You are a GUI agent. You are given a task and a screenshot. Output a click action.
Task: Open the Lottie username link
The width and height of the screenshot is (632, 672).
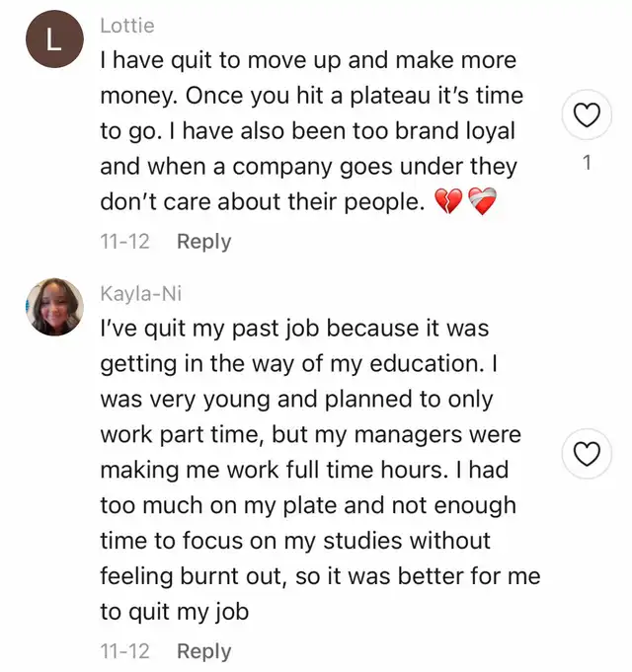(127, 26)
